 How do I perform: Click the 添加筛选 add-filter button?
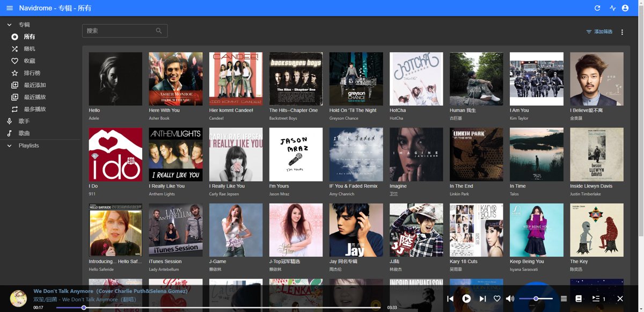click(599, 32)
